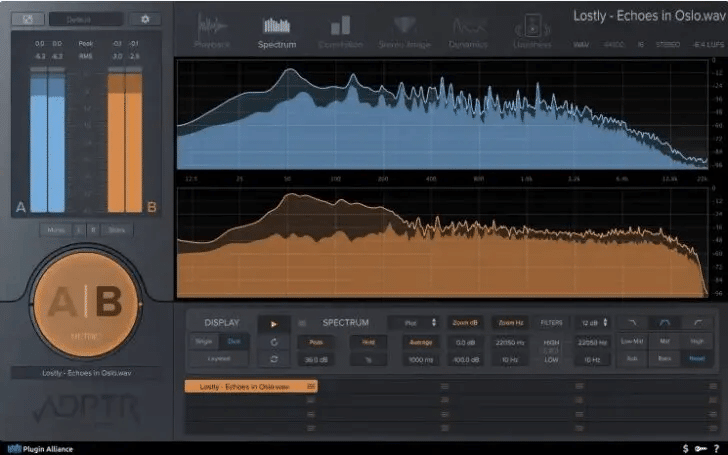Toggle the Dual display mode
This screenshot has width=728, height=455.
tap(234, 342)
